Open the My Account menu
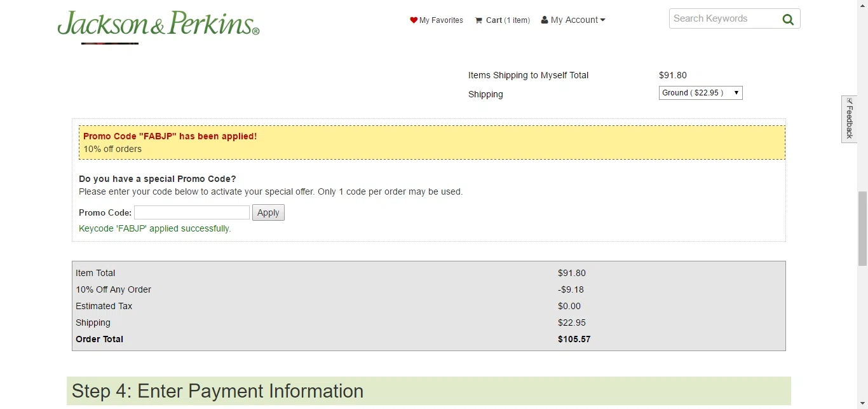This screenshot has height=409, width=868. click(573, 20)
